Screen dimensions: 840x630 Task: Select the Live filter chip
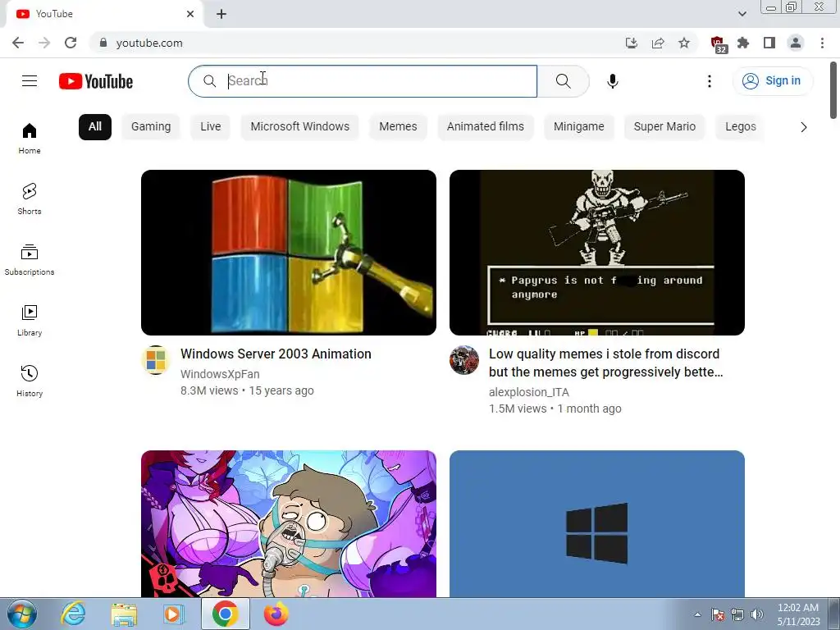pos(211,127)
